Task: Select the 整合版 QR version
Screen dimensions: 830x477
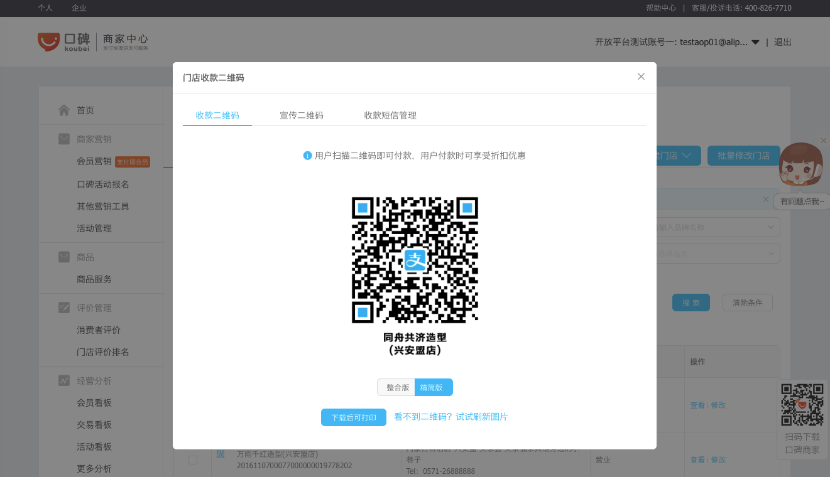Action: pyautogui.click(x=396, y=387)
